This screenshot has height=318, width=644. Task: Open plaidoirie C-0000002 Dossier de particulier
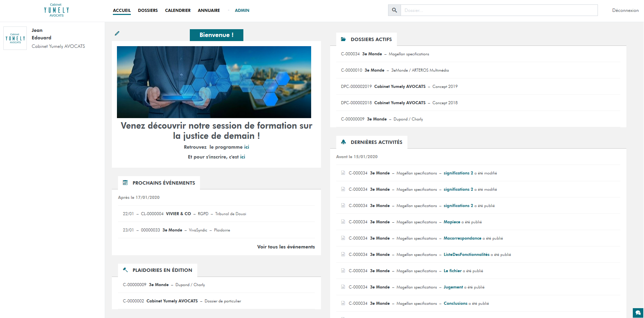pos(216,301)
